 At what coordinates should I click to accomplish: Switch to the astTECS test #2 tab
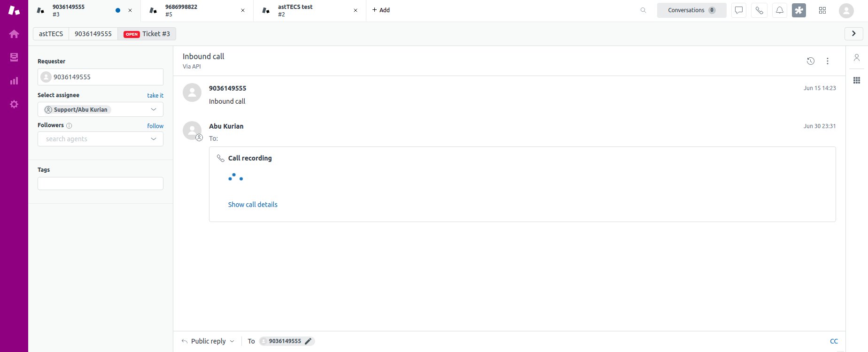(x=310, y=10)
